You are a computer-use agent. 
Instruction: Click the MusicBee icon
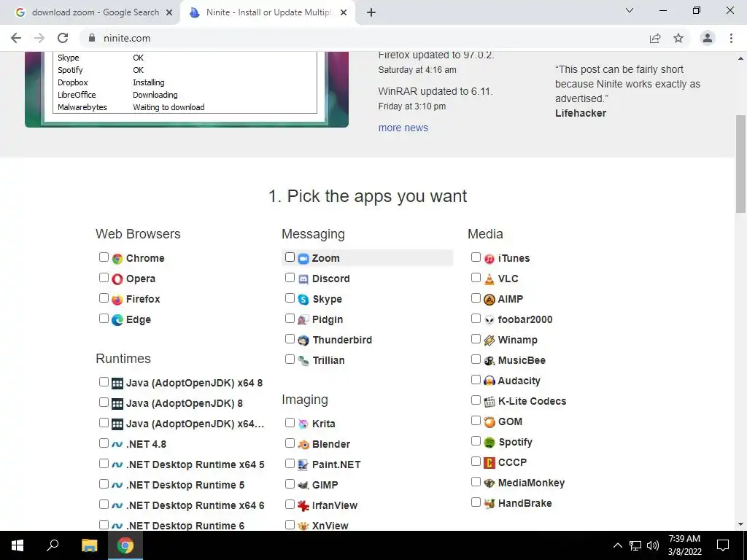[489, 361]
